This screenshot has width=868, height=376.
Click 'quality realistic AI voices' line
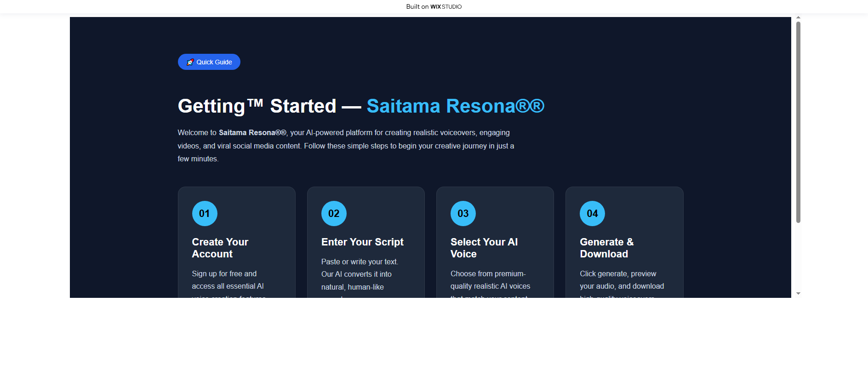[490, 286]
